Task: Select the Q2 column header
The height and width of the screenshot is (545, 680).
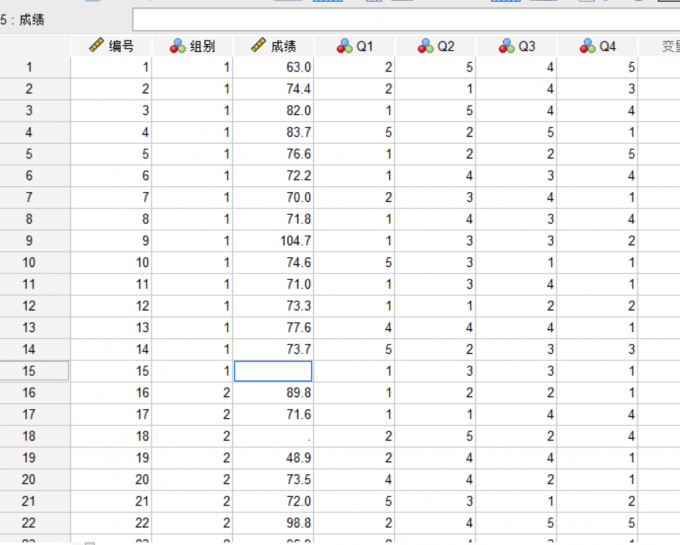Action: point(436,46)
